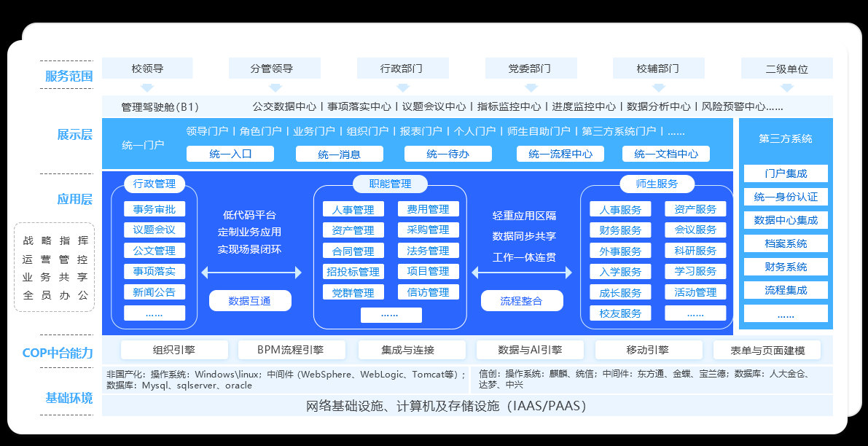Select the 统一文档中心 icon
The width and height of the screenshot is (868, 446).
[x=665, y=153]
